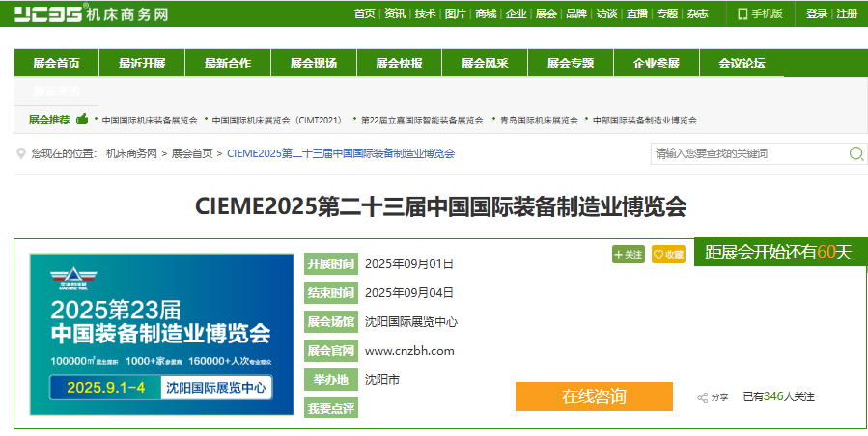Click the location pin icon

click(x=21, y=153)
